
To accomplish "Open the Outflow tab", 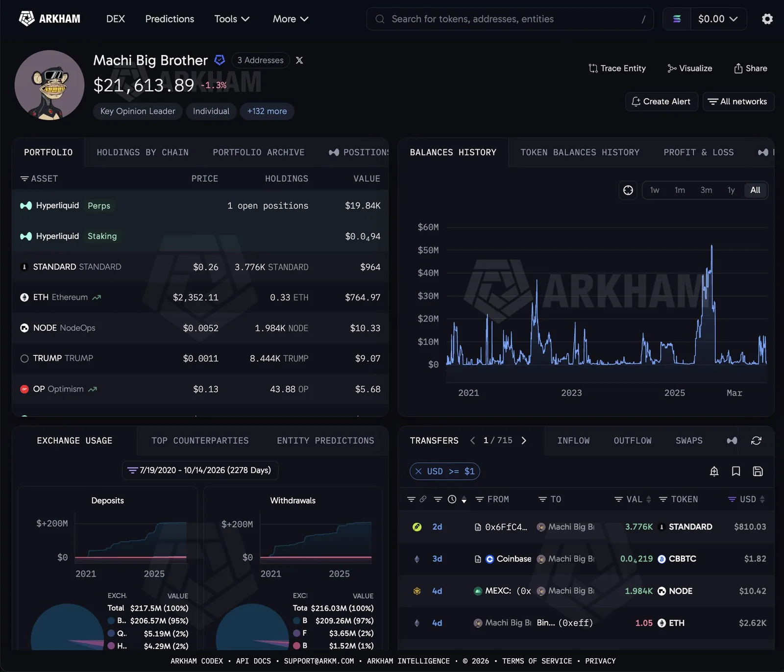I will point(633,441).
